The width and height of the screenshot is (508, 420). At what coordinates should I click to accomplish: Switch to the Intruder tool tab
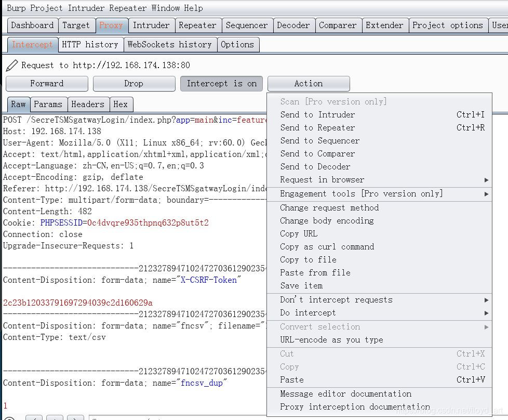click(151, 25)
